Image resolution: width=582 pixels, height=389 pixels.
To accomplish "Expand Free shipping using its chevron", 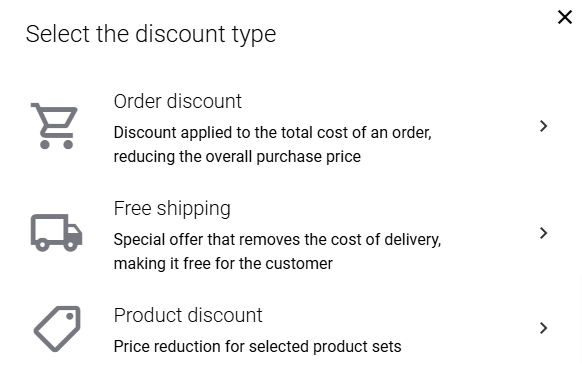I will click(543, 233).
